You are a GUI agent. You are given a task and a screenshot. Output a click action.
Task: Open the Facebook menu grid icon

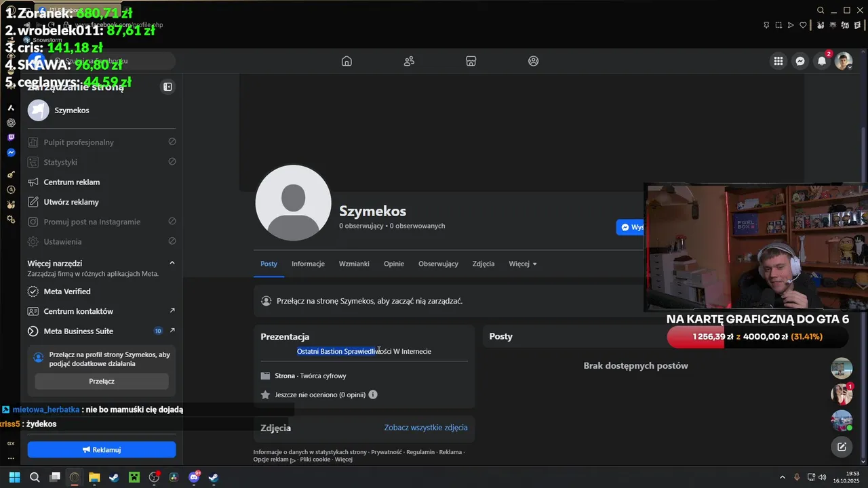tap(778, 61)
